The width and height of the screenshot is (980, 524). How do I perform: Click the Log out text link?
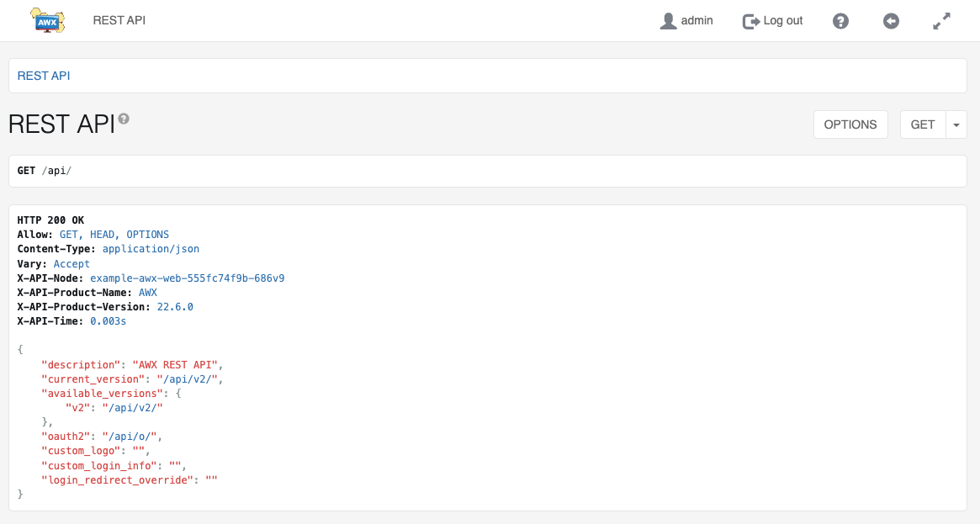(x=782, y=20)
